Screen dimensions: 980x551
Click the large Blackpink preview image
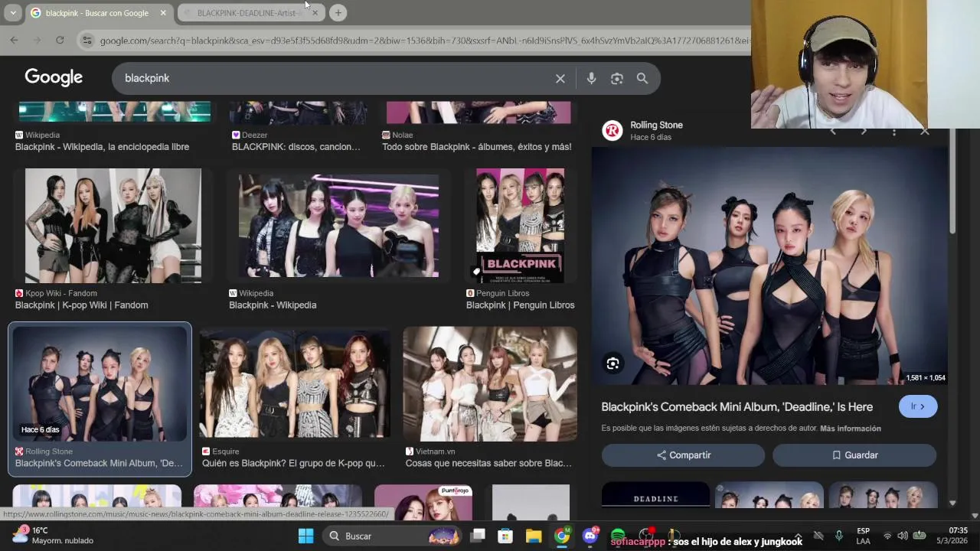(769, 266)
